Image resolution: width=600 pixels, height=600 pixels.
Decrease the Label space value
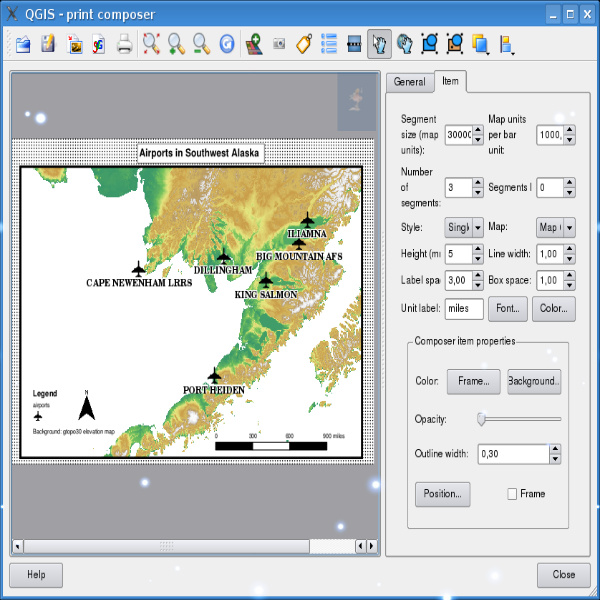coord(478,285)
